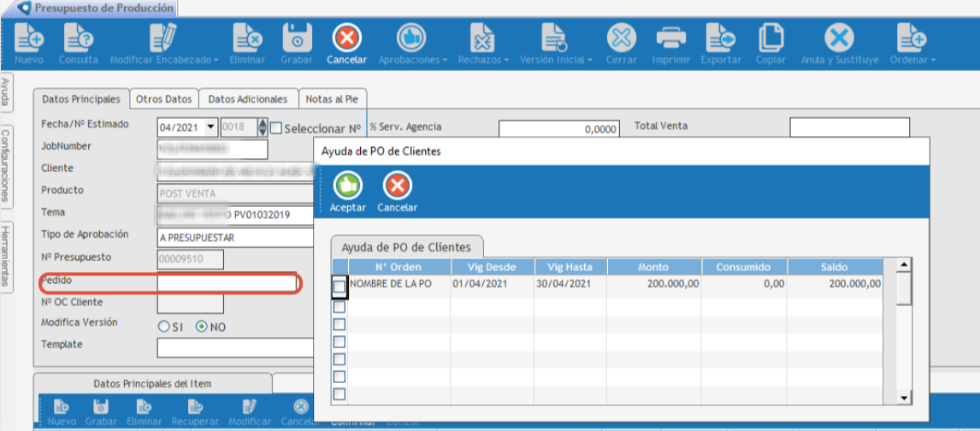Click the Nuevo icon in main toolbar
This screenshot has height=431, width=980.
coord(29,38)
